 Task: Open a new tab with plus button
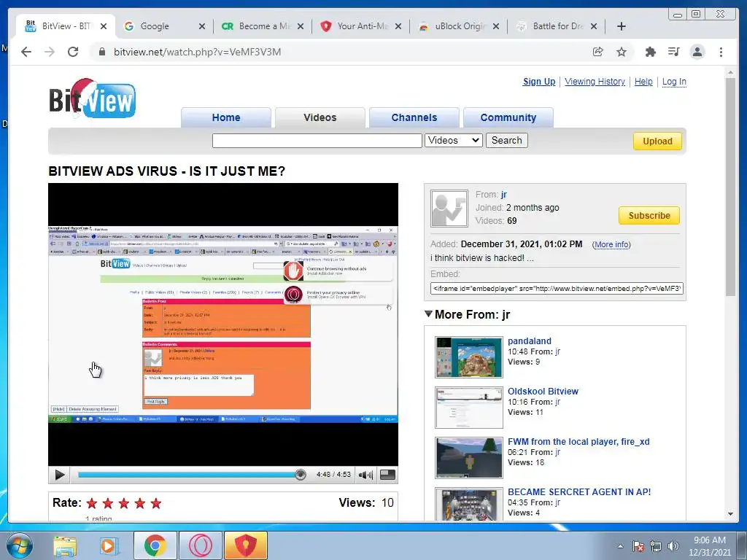click(622, 26)
